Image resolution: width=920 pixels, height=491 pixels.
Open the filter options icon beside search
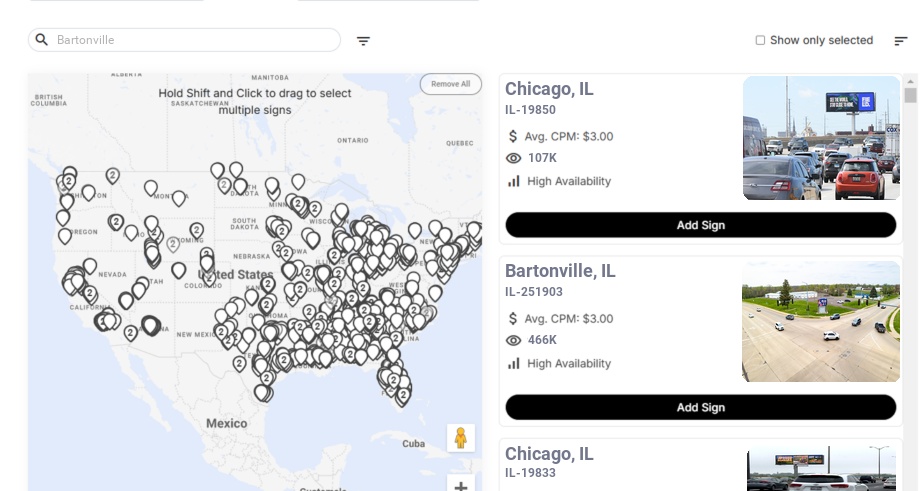[x=363, y=41]
